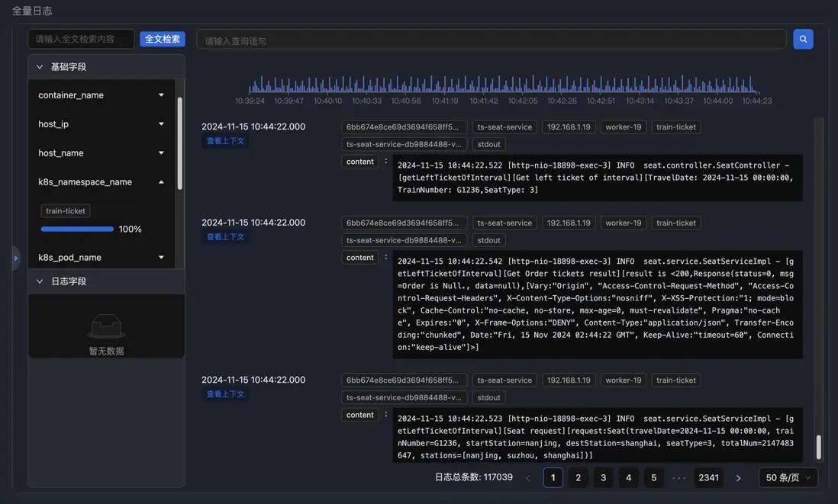This screenshot has width=838, height=504.
Task: Click the empty data inbox icon
Action: 106,327
